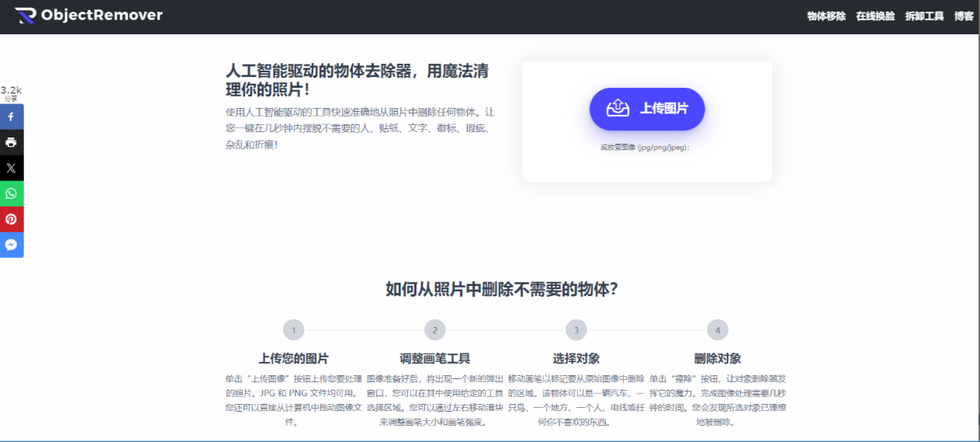Click the upload tray icon in button

[x=618, y=109]
